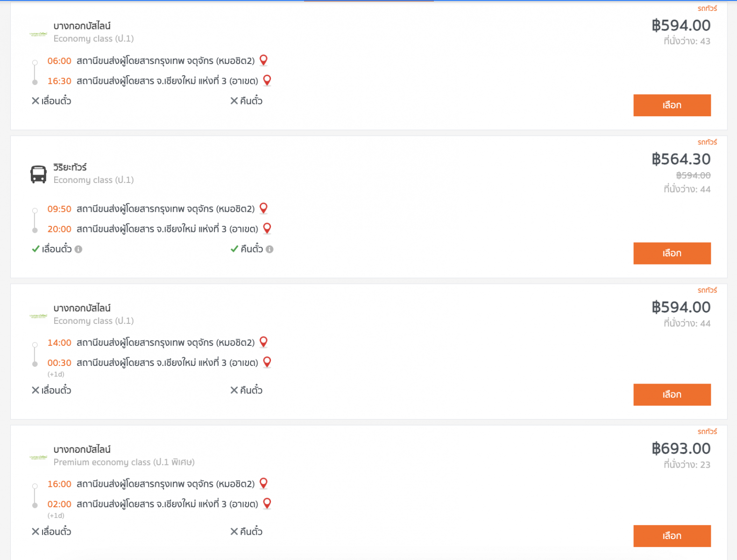Open map pin for 16:00 Mo Chit 2 departure
The width and height of the screenshot is (737, 560).
click(263, 483)
